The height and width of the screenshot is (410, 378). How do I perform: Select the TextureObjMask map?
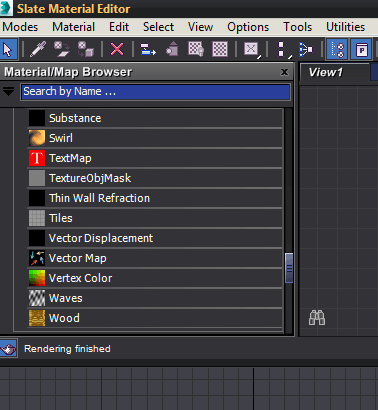[x=155, y=178]
